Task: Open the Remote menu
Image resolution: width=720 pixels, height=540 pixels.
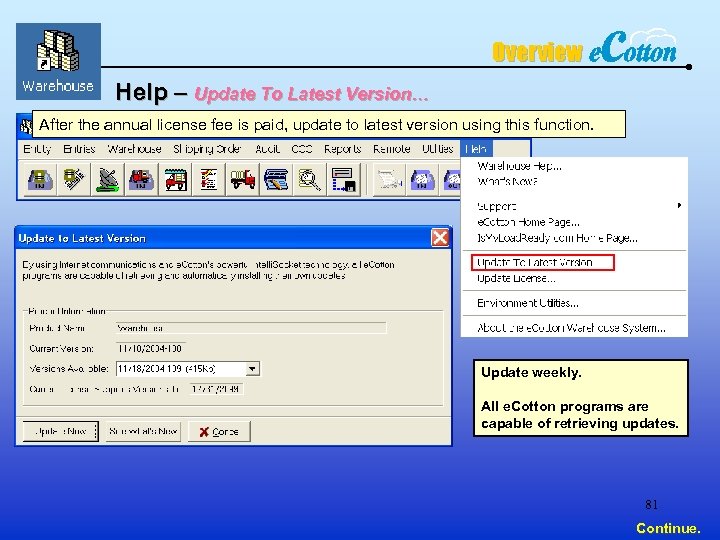Action: tap(392, 149)
